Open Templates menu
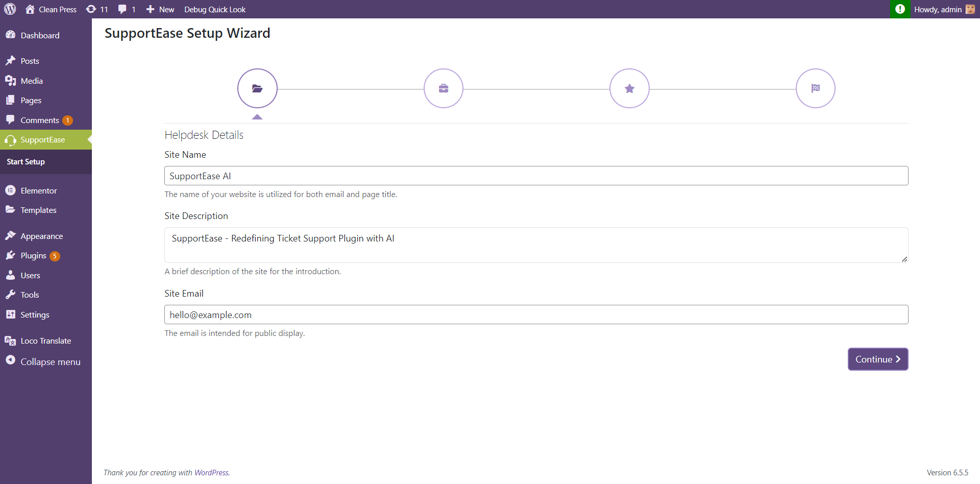The image size is (980, 484). coord(46,210)
